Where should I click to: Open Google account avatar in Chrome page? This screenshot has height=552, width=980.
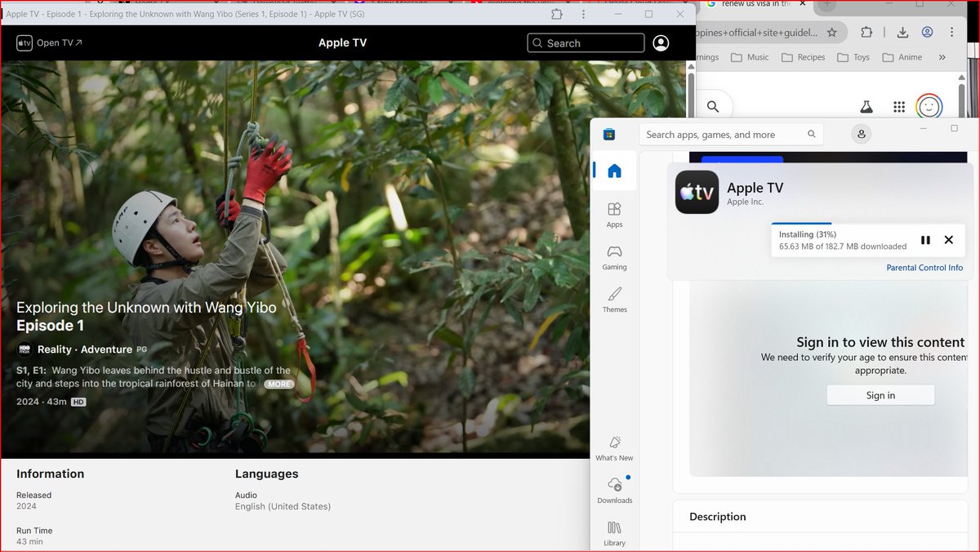point(929,106)
